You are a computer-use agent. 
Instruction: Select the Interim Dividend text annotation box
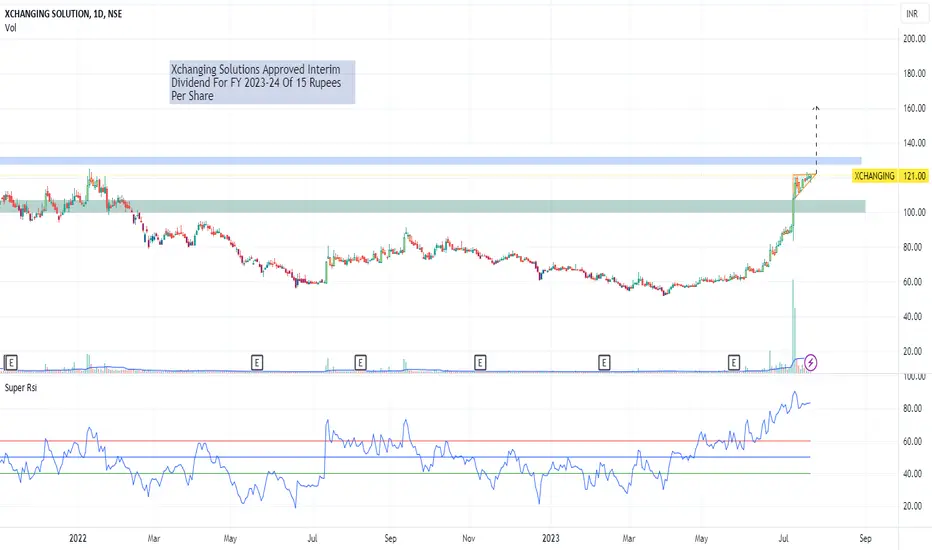(x=262, y=82)
